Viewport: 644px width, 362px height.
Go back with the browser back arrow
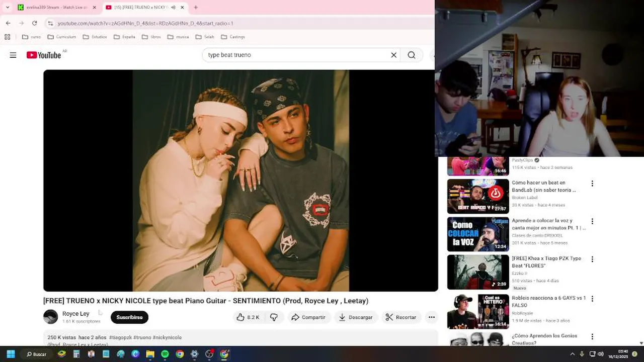[x=8, y=23]
